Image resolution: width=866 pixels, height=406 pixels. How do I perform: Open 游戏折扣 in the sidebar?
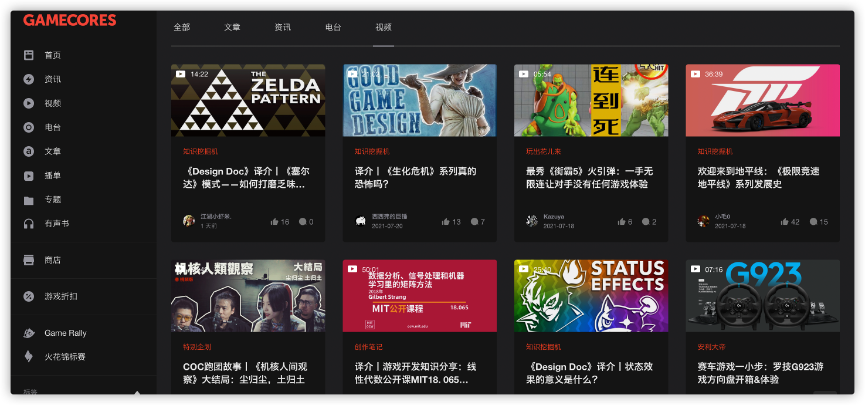(x=61, y=296)
